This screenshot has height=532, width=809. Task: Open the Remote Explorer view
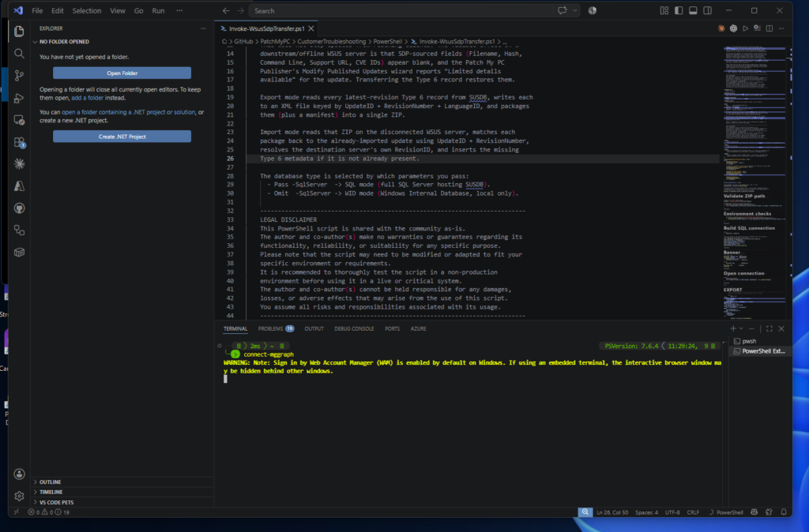click(19, 120)
